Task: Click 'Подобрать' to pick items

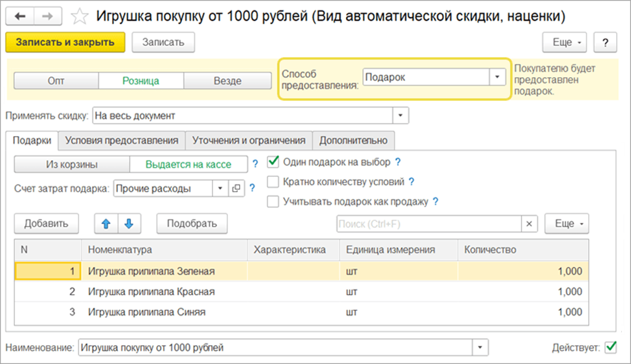Action: click(192, 223)
